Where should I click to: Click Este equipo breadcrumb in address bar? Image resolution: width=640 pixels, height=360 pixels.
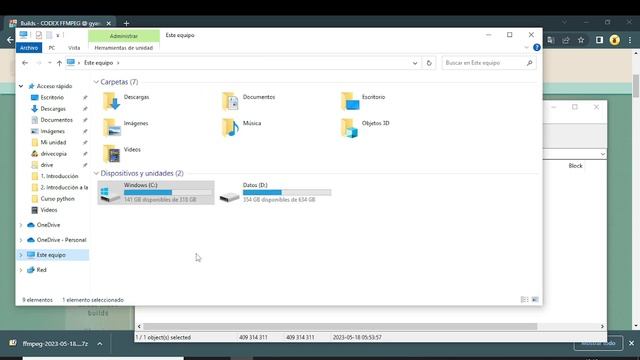98,63
